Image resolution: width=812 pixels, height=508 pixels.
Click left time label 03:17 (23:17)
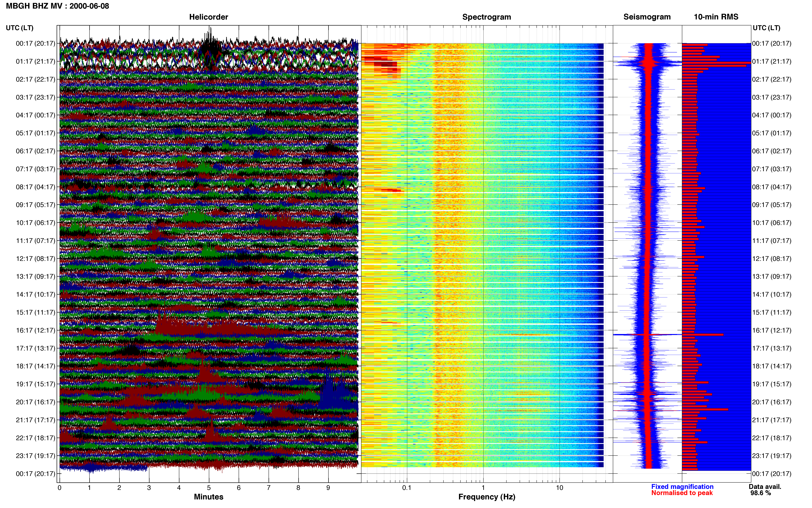tap(36, 97)
